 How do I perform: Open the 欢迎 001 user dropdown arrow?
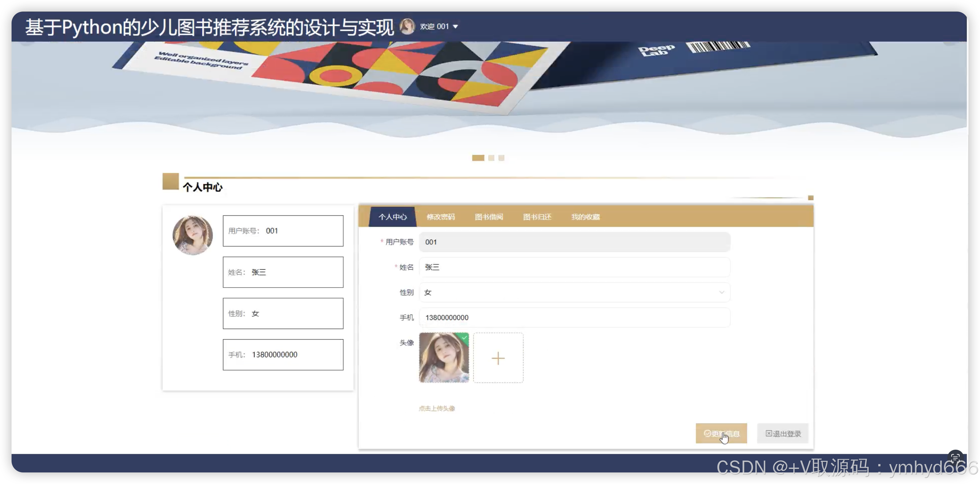tap(455, 27)
